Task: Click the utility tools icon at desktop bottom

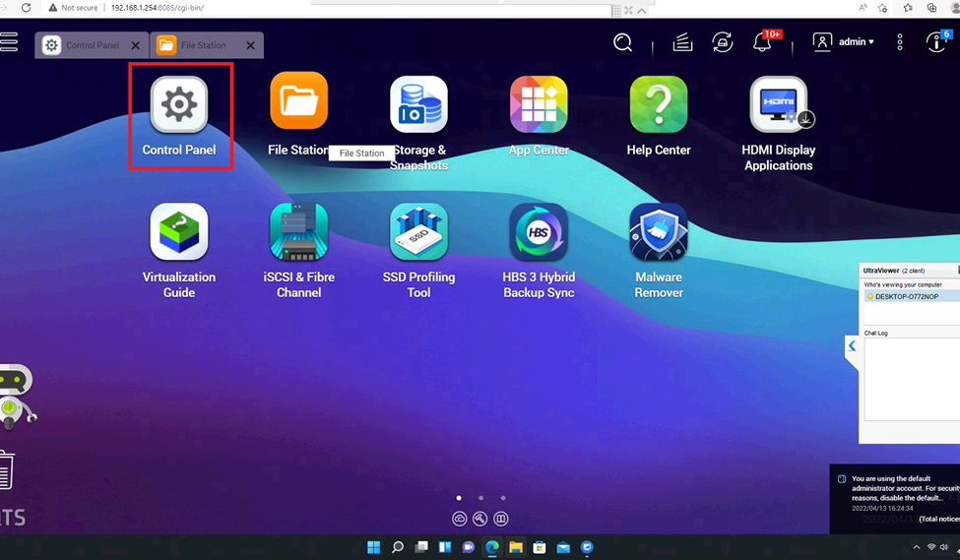Action: click(480, 519)
